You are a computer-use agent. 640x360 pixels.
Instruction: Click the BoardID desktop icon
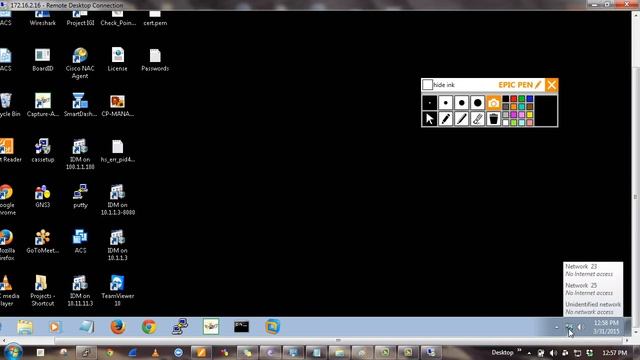[x=42, y=60]
